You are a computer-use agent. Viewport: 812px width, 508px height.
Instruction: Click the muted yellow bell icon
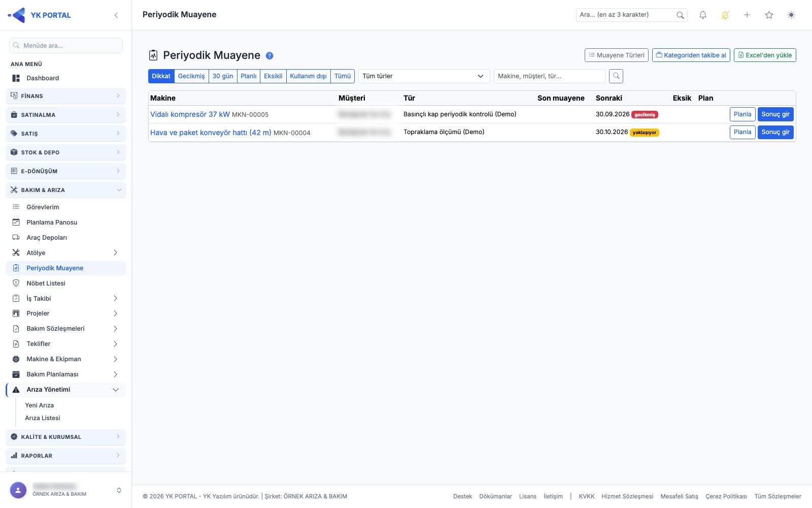[x=725, y=15]
